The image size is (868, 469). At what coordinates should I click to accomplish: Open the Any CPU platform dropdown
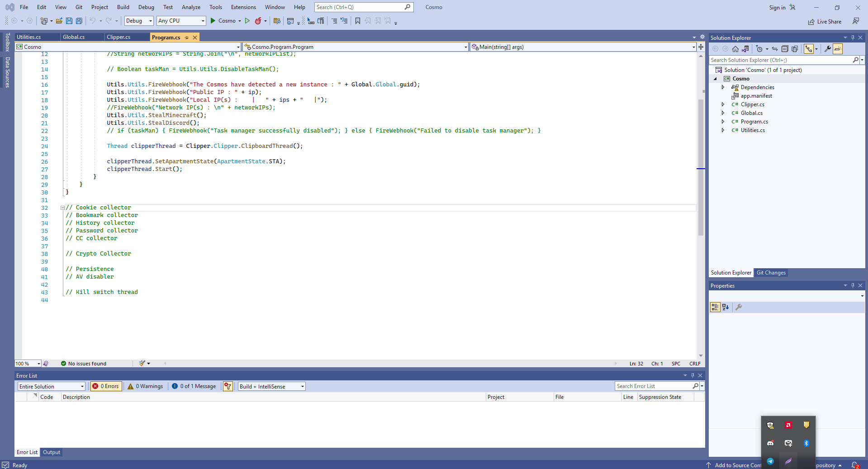(181, 21)
